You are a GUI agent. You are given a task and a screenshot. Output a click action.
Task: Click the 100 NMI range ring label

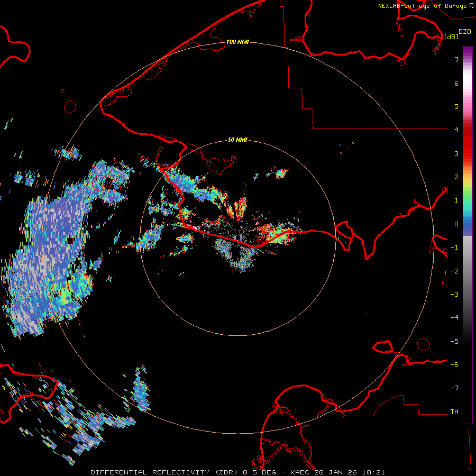237,42
